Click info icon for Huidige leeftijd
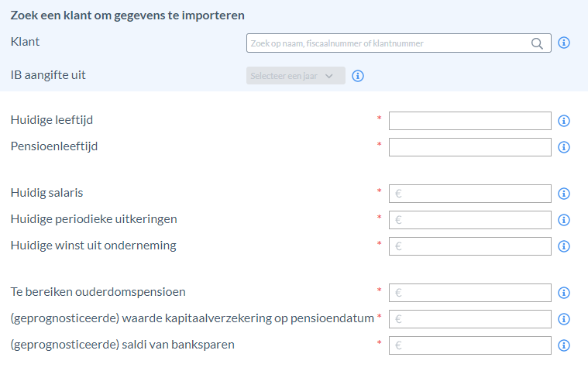 (564, 121)
